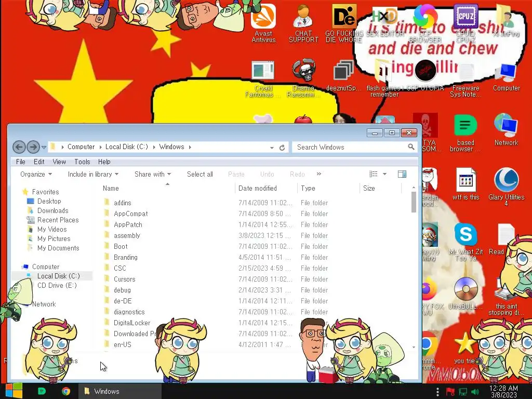Toggle the preview pane button
Viewport: 532px width, 399px height.
[402, 174]
